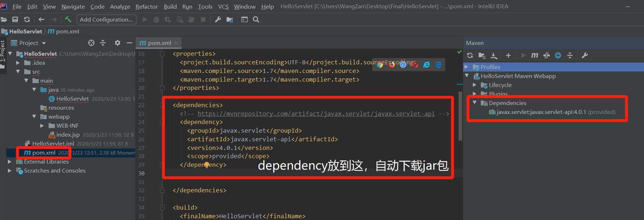
Task: Open the Build menu
Action: [x=170, y=6]
